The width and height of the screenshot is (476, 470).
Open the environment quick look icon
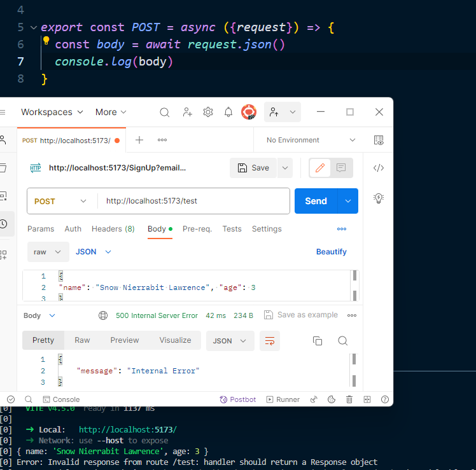coord(379,140)
